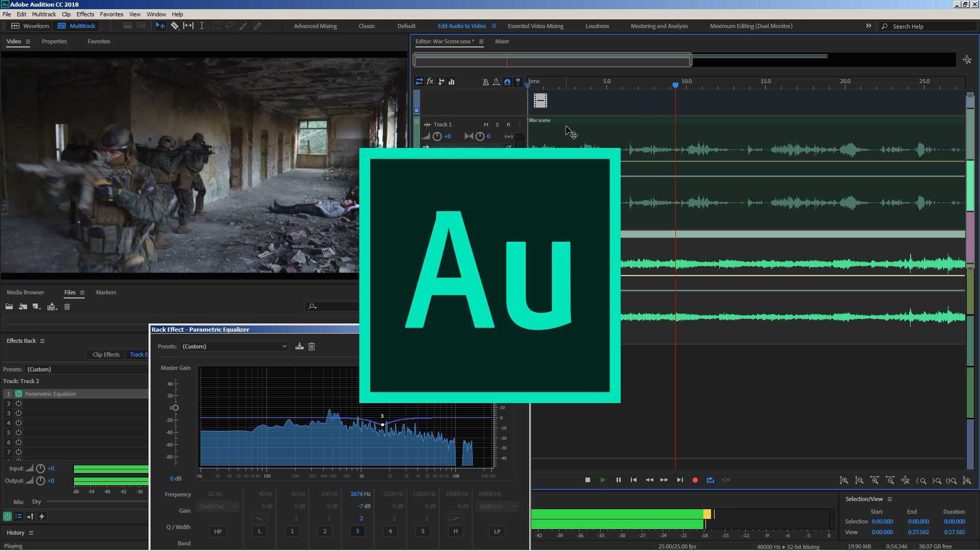Select the Edit Audio to Video workspace tab
The image size is (980, 551).
click(x=462, y=26)
